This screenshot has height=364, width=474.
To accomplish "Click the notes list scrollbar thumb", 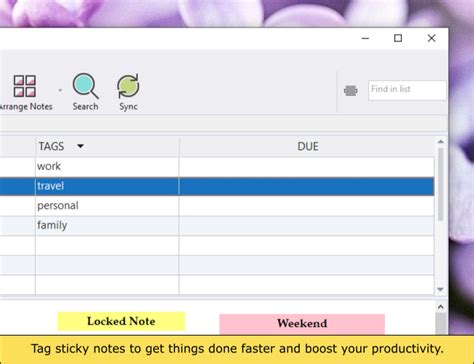I will tap(440, 184).
